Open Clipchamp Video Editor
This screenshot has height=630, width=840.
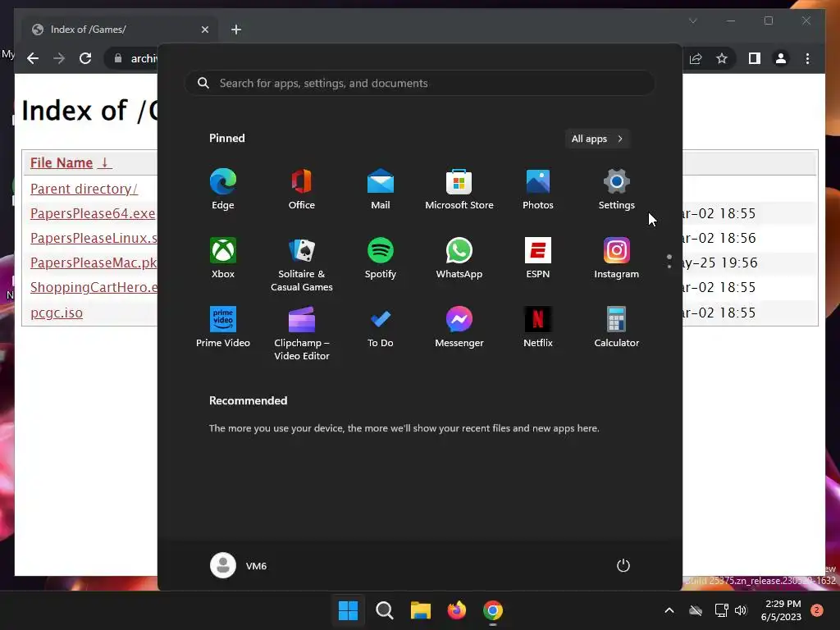pos(302,333)
